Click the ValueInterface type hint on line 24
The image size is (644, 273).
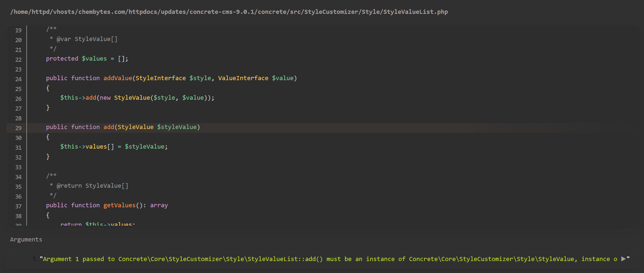pos(243,78)
